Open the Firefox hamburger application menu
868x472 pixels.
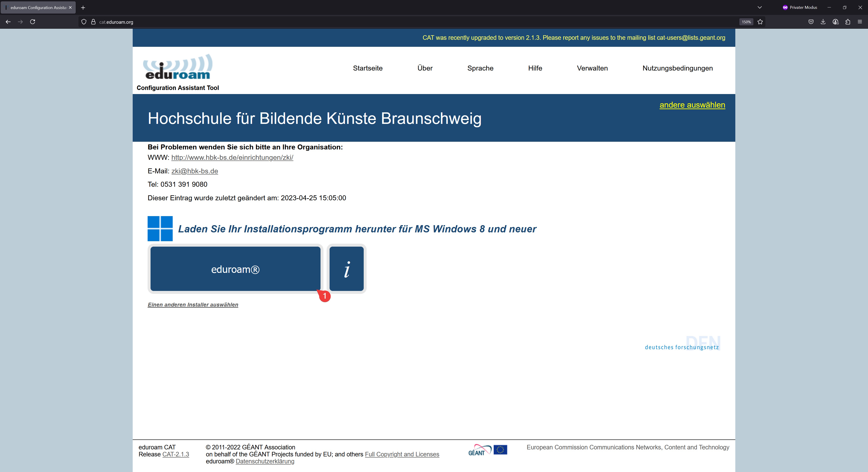pos(860,22)
